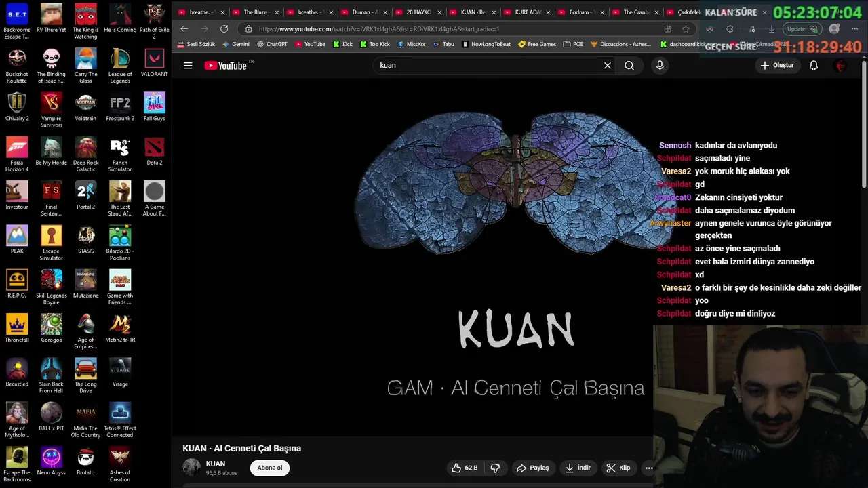The image size is (868, 488).
Task: Open ChatGPT bookmark
Action: point(272,44)
